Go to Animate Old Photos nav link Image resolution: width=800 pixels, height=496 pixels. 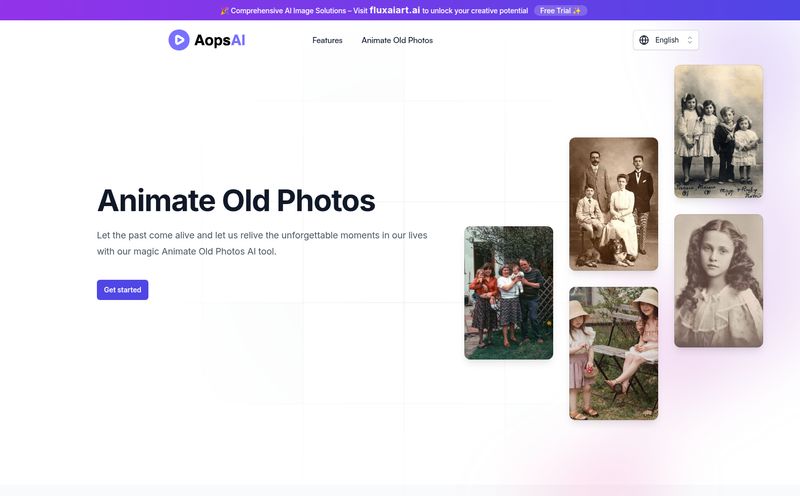tap(397, 40)
